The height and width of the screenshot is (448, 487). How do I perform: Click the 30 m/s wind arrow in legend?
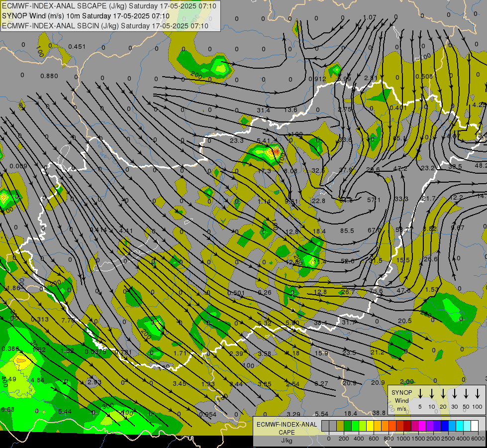point(454,394)
